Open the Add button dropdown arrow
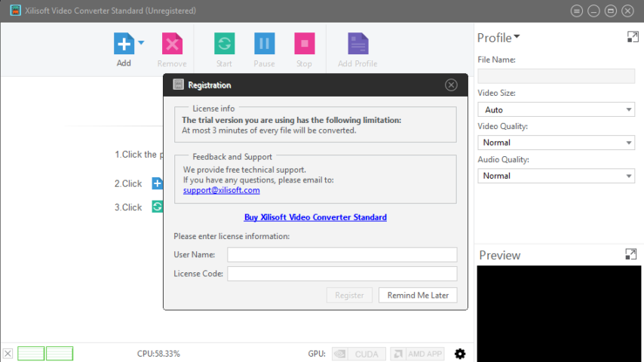 [141, 42]
